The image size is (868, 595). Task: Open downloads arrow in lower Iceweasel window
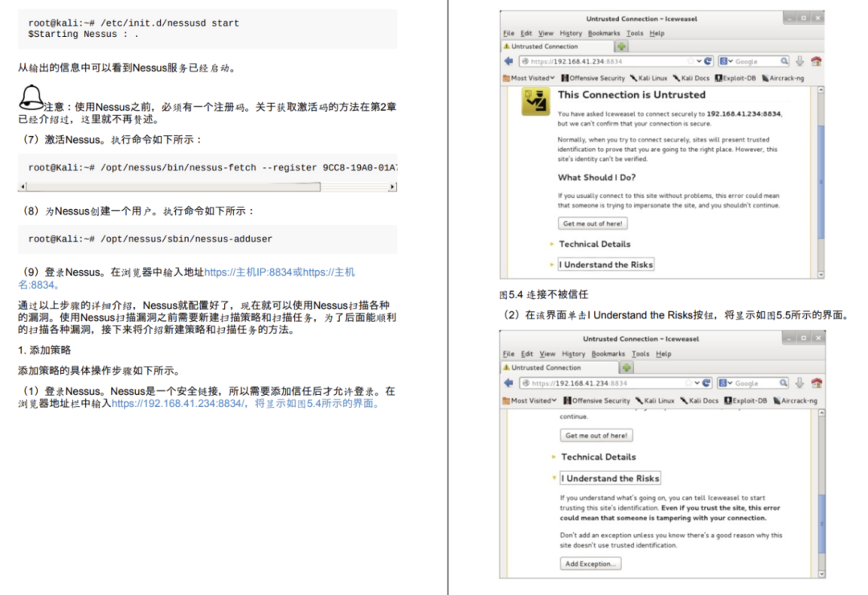(800, 383)
